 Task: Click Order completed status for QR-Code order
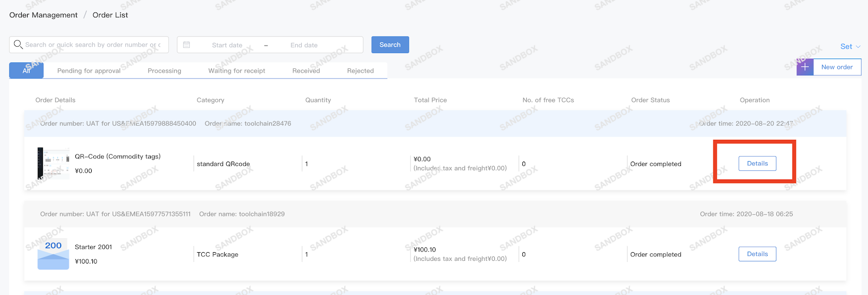(x=655, y=164)
